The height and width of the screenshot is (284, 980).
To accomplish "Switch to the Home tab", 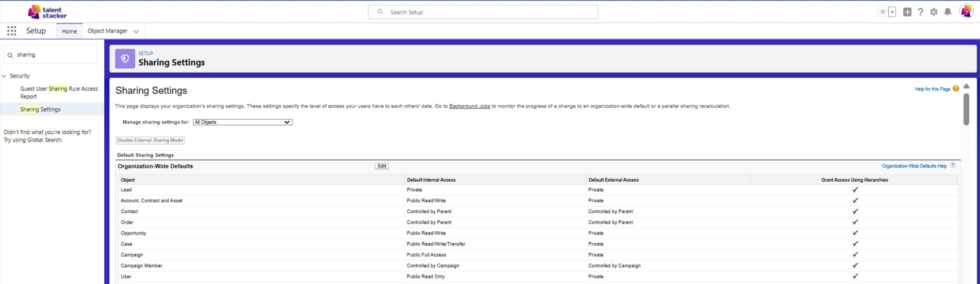I will pyautogui.click(x=69, y=31).
